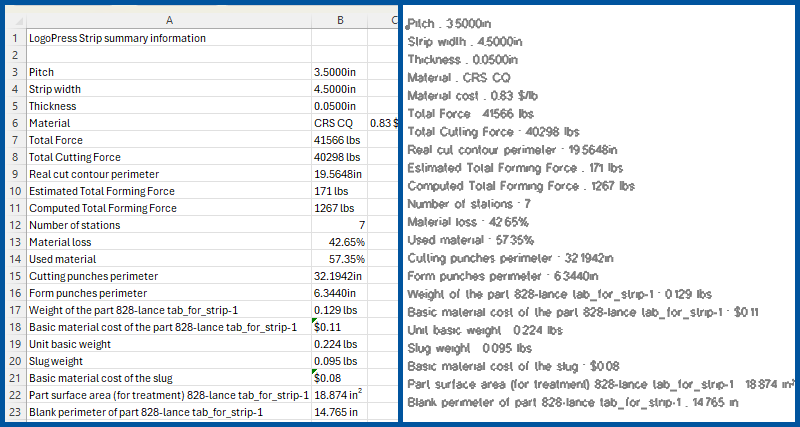800x427 pixels.
Task: Select cell with value 171 lbs
Action: pyautogui.click(x=340, y=191)
